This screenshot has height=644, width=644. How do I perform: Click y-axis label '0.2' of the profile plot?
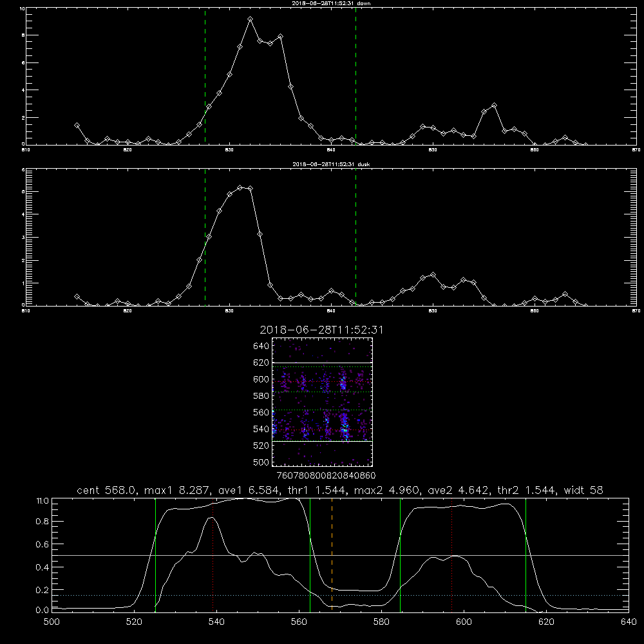point(43,590)
